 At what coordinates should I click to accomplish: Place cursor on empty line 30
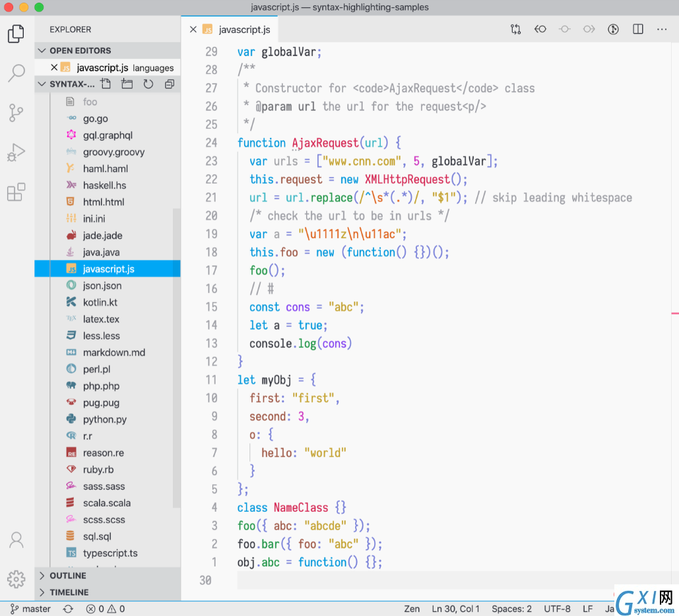click(x=454, y=580)
